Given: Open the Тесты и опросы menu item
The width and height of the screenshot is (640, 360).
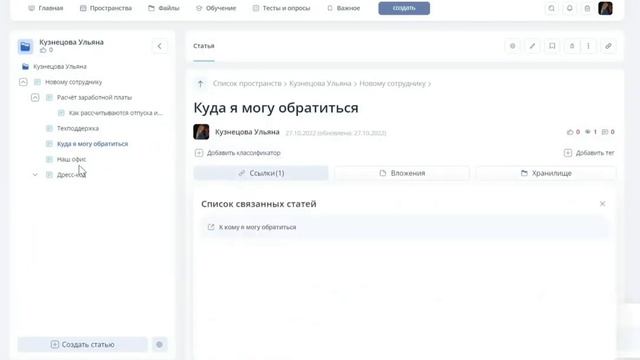Looking at the screenshot, I should [282, 8].
